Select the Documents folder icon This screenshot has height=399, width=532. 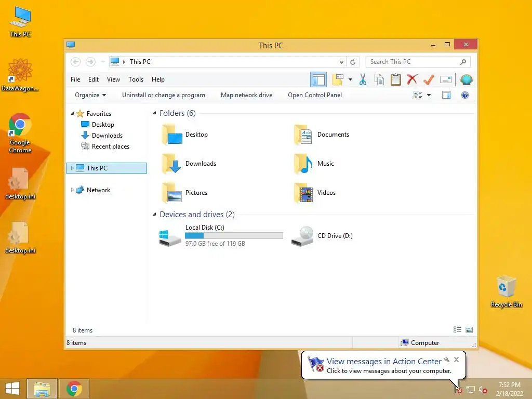pyautogui.click(x=303, y=135)
